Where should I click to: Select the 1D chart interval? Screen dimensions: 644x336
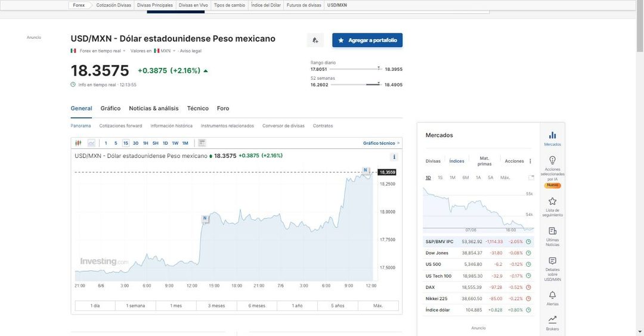pos(165,143)
